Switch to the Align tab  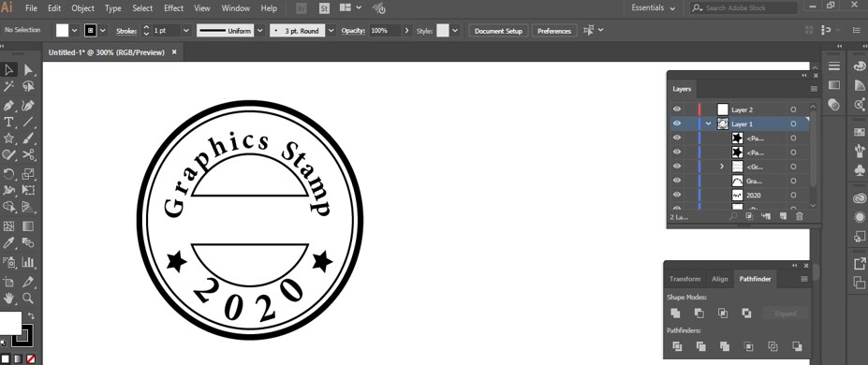pyautogui.click(x=720, y=279)
